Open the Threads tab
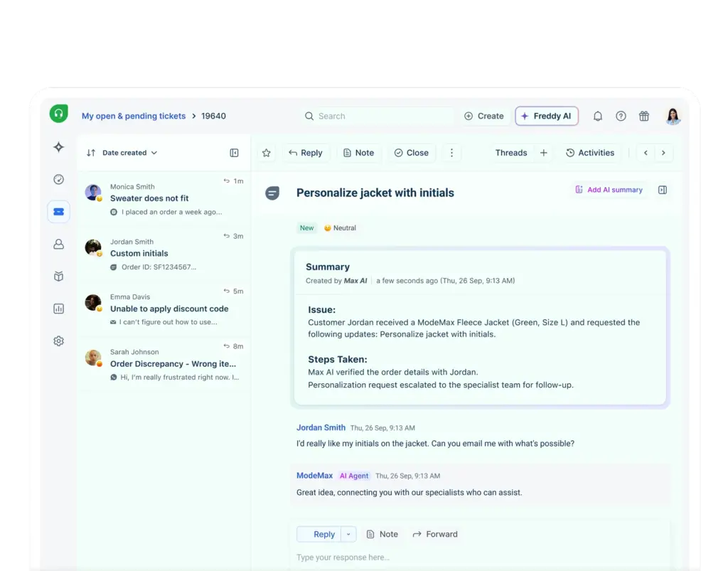 [511, 153]
